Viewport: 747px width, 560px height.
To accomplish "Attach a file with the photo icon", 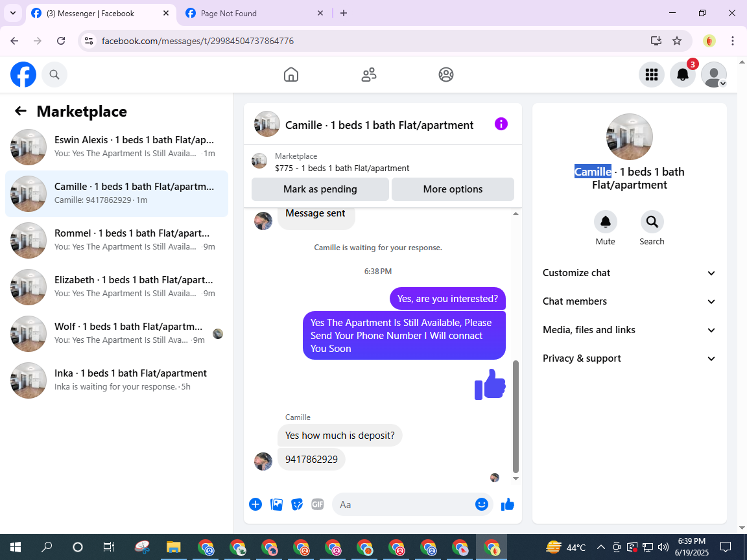I will 276,504.
